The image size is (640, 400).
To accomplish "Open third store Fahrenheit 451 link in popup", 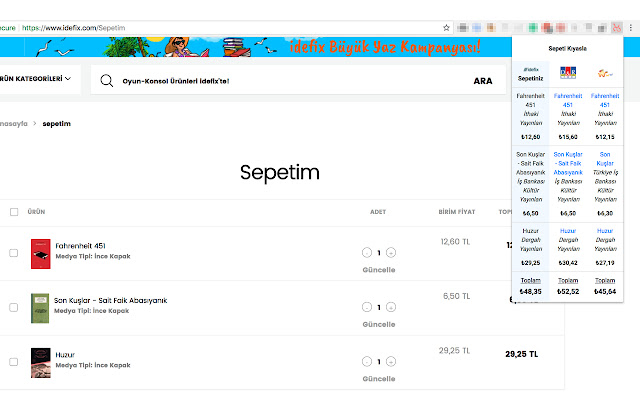I will (605, 100).
